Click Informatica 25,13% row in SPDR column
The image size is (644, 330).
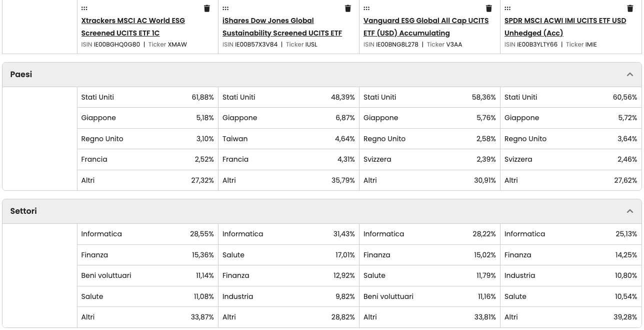(570, 234)
